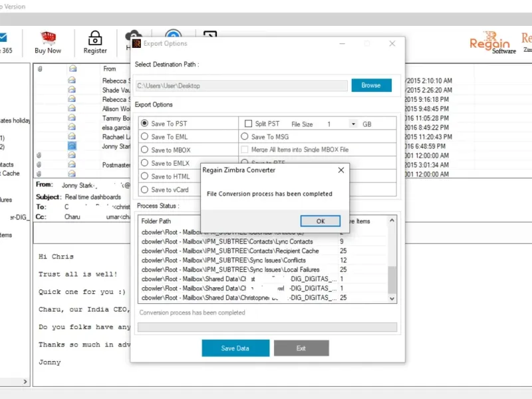The width and height of the screenshot is (532, 399).
Task: Select the Save to EMLX radio button
Action: pyautogui.click(x=144, y=163)
